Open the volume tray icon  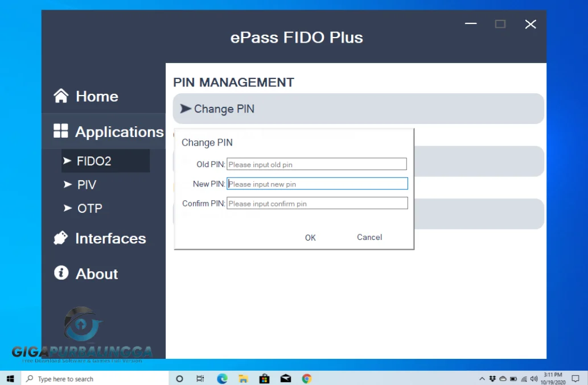pyautogui.click(x=534, y=379)
